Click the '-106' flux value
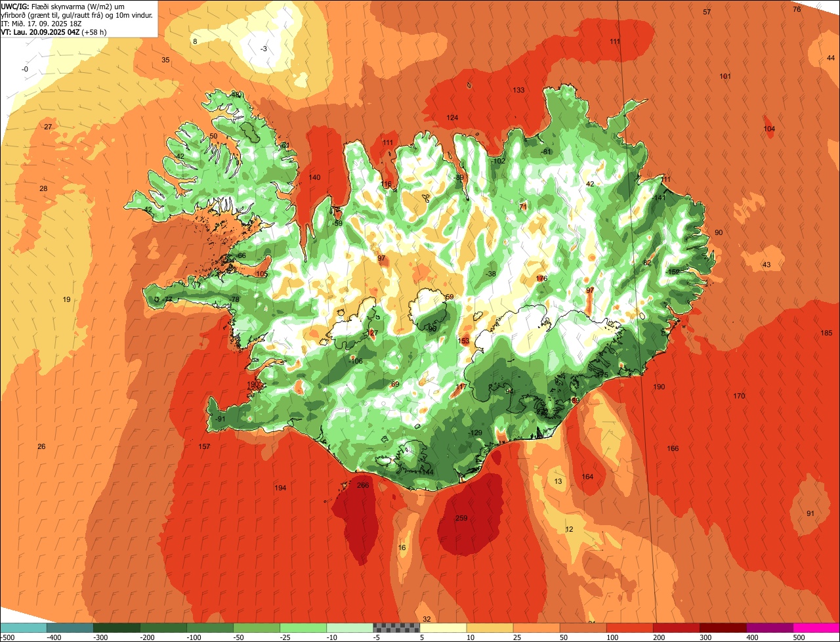The height and width of the screenshot is (642, 840). [356, 362]
